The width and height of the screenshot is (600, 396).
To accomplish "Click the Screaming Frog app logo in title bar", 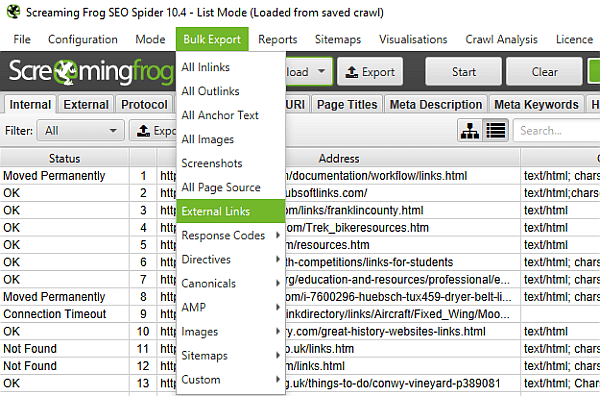I will click(x=14, y=12).
